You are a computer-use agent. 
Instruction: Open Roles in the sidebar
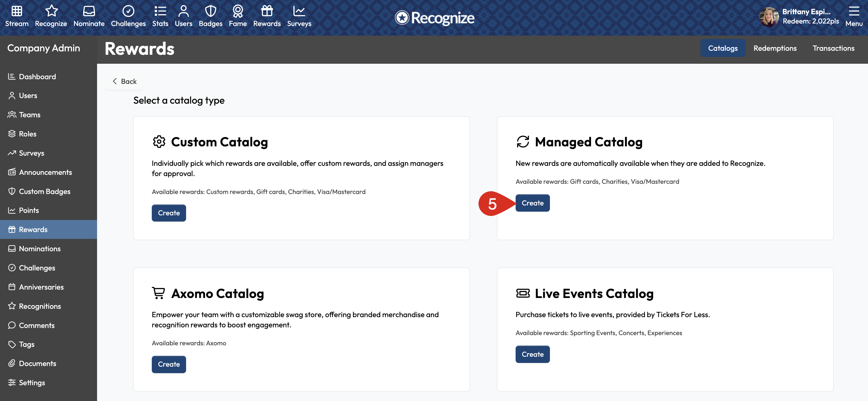point(49,134)
